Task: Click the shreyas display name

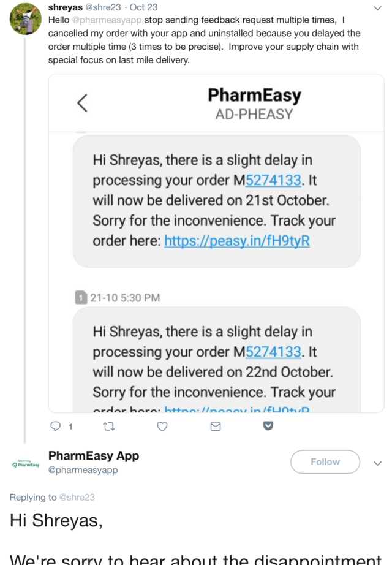Action: click(65, 7)
